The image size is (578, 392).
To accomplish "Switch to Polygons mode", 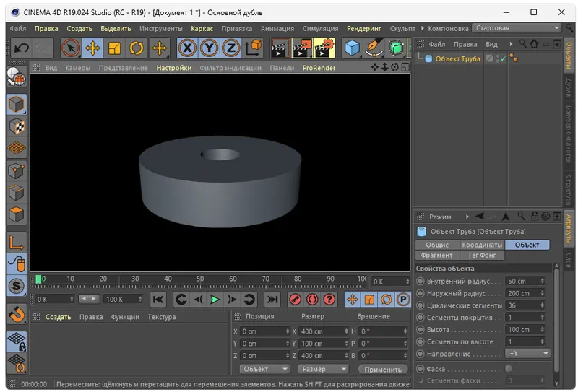I will click(16, 214).
